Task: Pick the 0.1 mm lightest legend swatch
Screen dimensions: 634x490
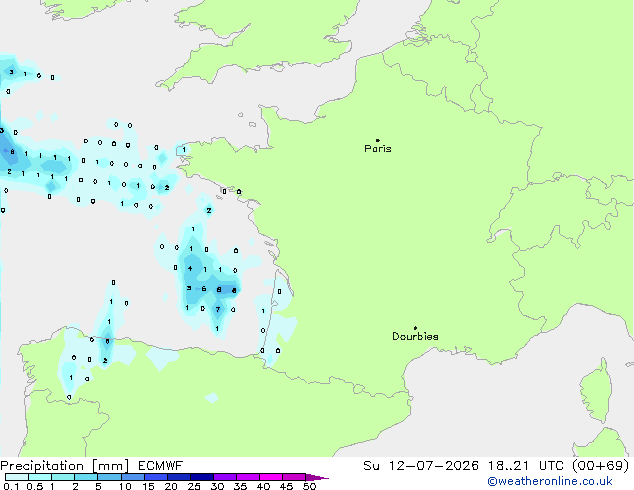Action: (x=17, y=477)
